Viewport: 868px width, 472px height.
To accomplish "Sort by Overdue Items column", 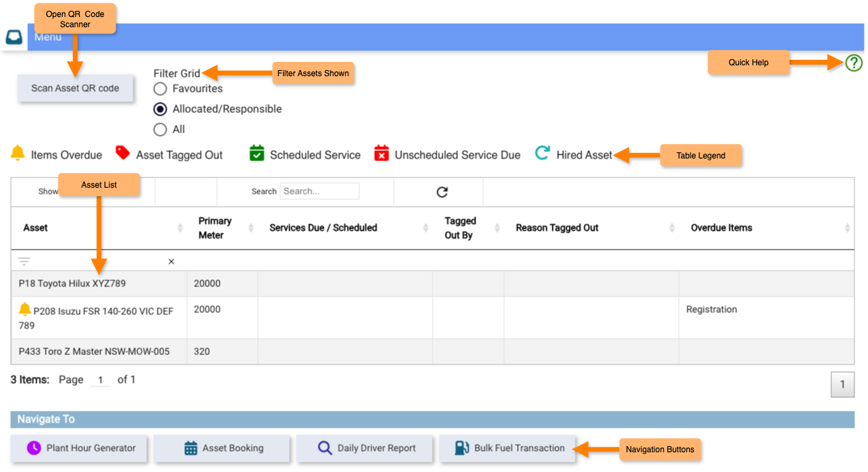I will coord(767,228).
